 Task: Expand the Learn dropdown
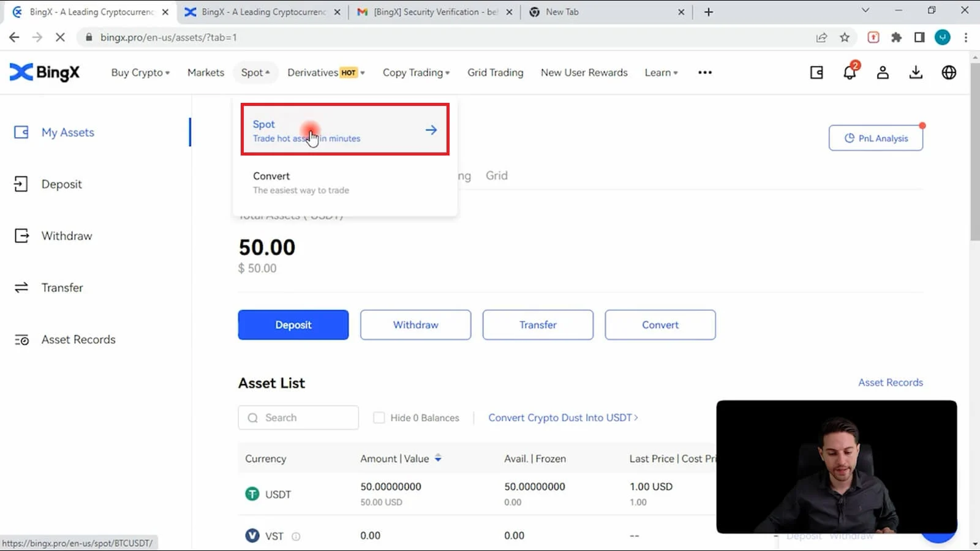click(661, 72)
